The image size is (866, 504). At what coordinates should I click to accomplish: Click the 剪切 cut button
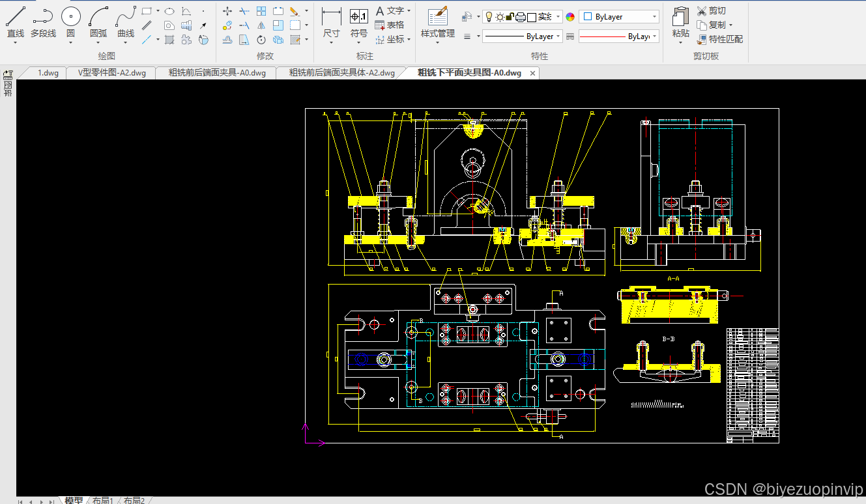(711, 11)
